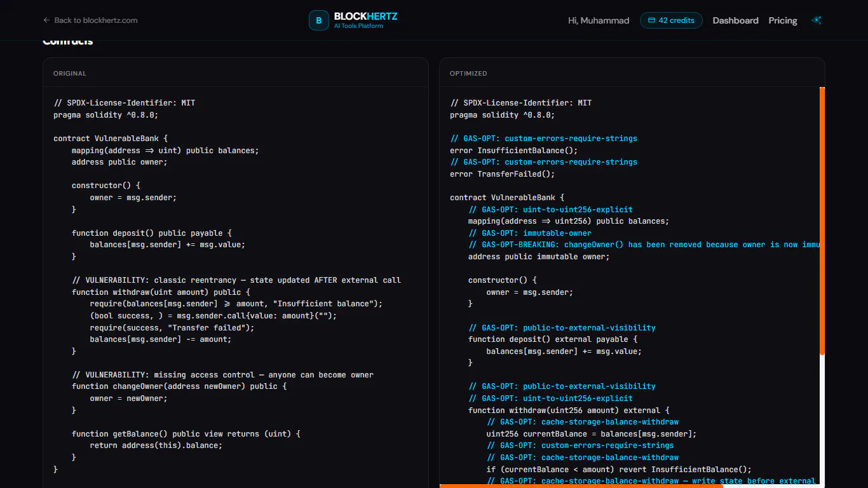Click the SPDX license comment in the Original panel
Viewport: 868px width, 488px height.
(x=124, y=103)
